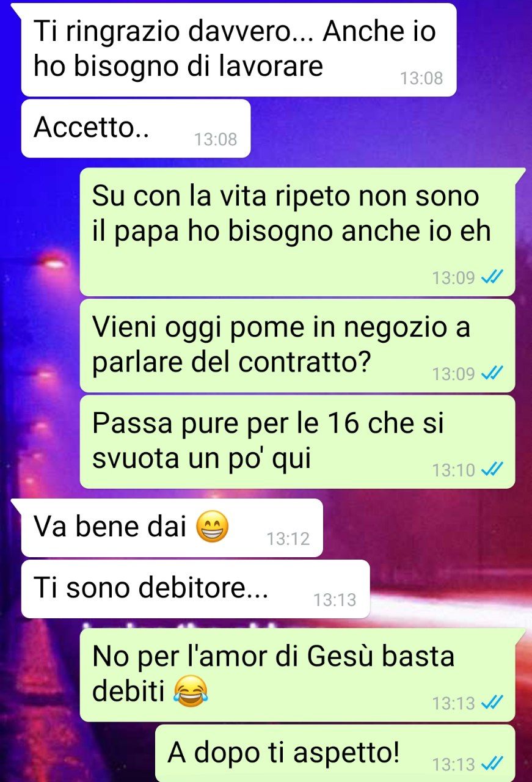Image resolution: width=532 pixels, height=782 pixels.
Task: Select the "Accetto.." message bubble
Action: point(136,129)
